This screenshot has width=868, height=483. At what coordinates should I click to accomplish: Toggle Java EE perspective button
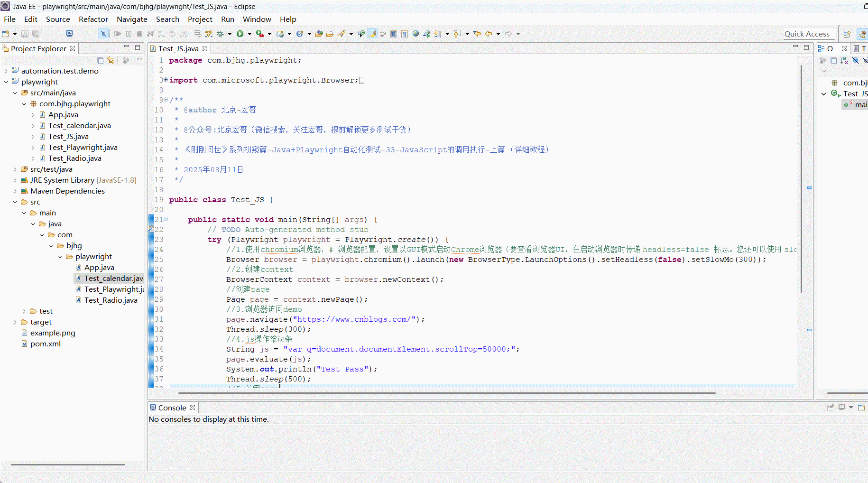[862, 34]
